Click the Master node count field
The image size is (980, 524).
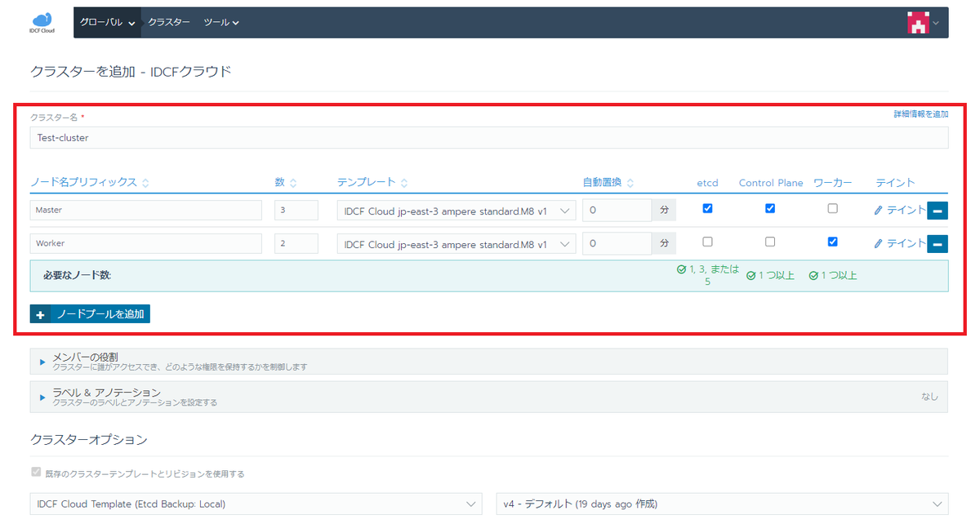pyautogui.click(x=296, y=210)
